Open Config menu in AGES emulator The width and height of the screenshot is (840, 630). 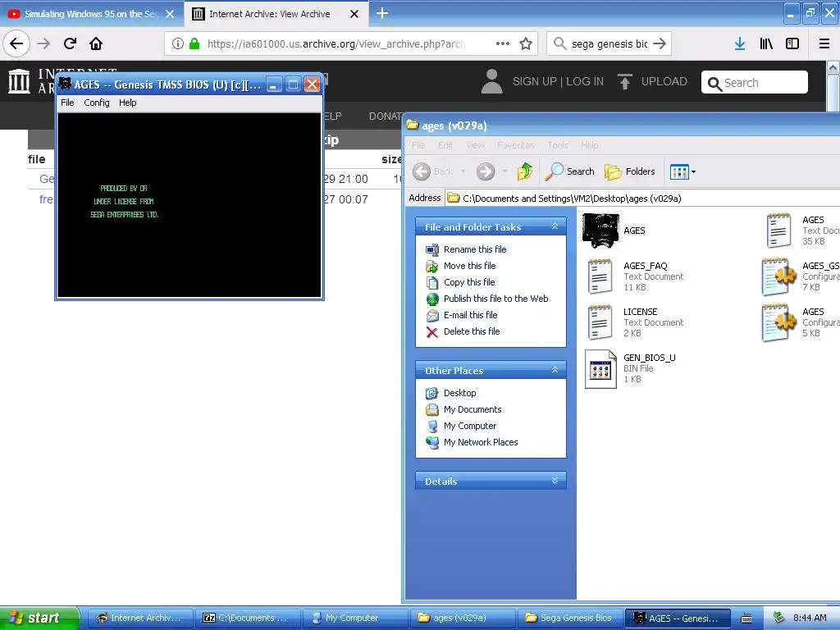click(x=97, y=103)
